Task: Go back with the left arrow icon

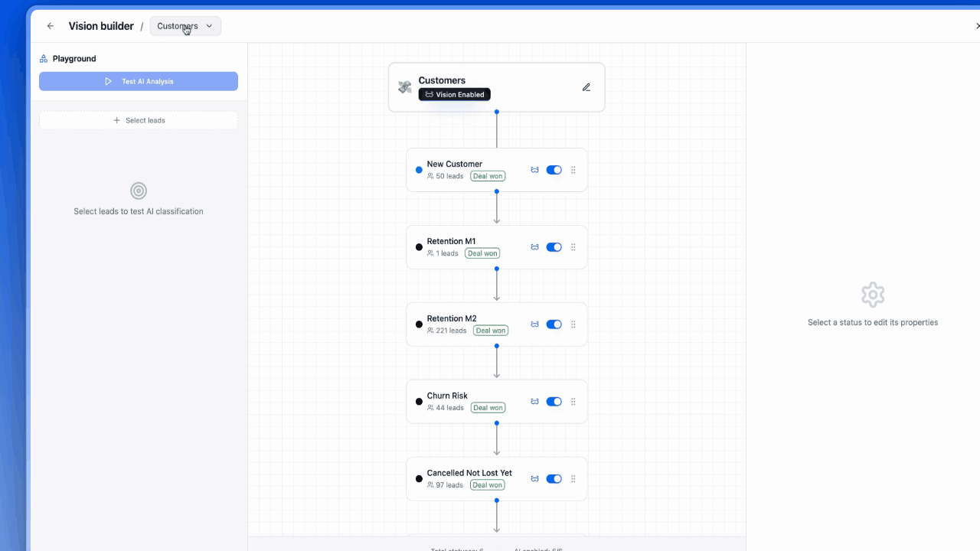Action: click(x=51, y=26)
